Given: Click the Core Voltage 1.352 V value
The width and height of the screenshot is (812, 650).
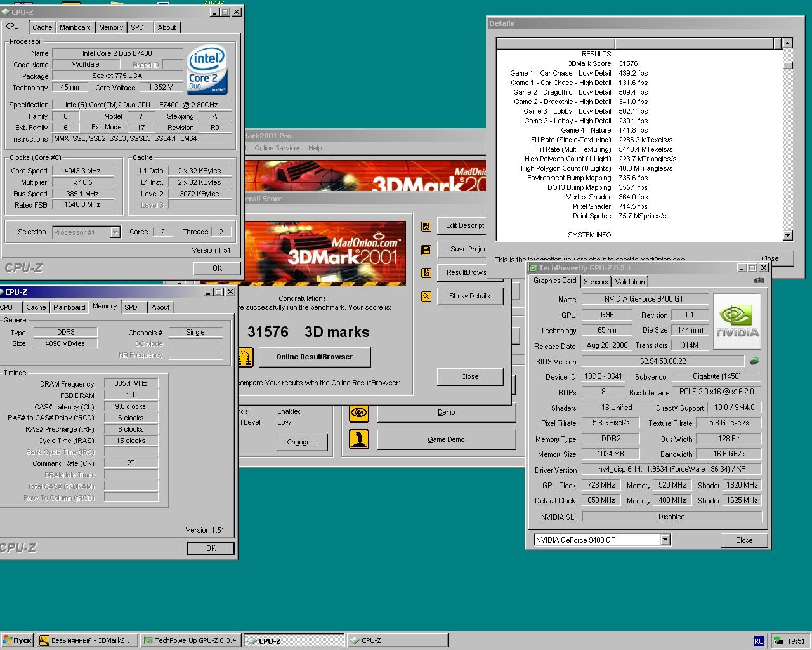Looking at the screenshot, I should [160, 88].
